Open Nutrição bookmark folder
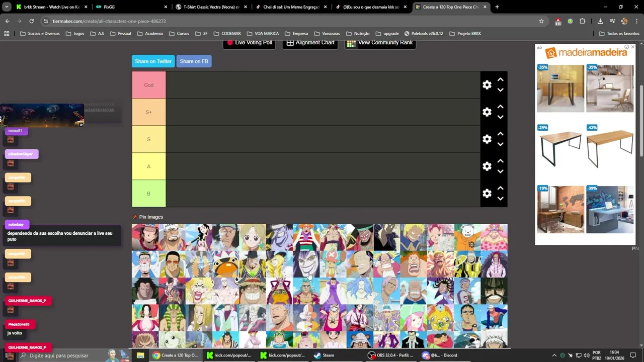644x362 pixels. [x=358, y=34]
